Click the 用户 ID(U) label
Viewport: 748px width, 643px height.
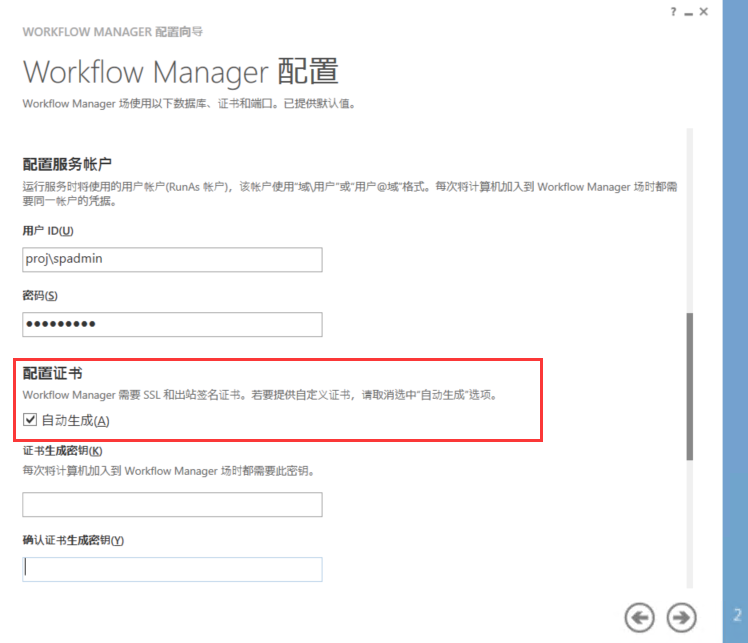pos(48,231)
